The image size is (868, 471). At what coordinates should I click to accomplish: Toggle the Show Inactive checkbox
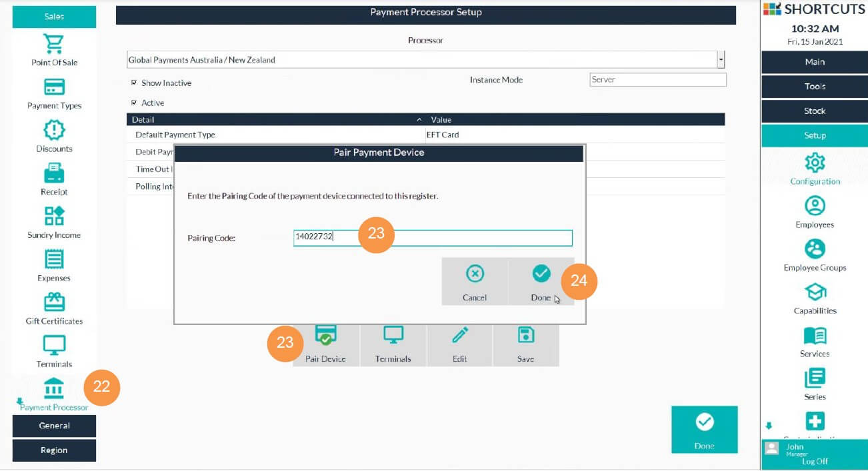point(135,83)
